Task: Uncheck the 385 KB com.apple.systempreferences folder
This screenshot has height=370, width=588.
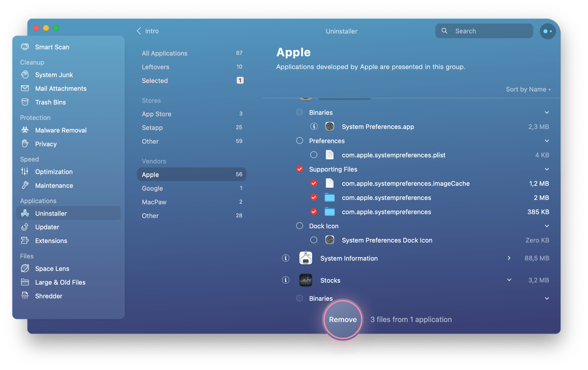Action: pyautogui.click(x=313, y=211)
